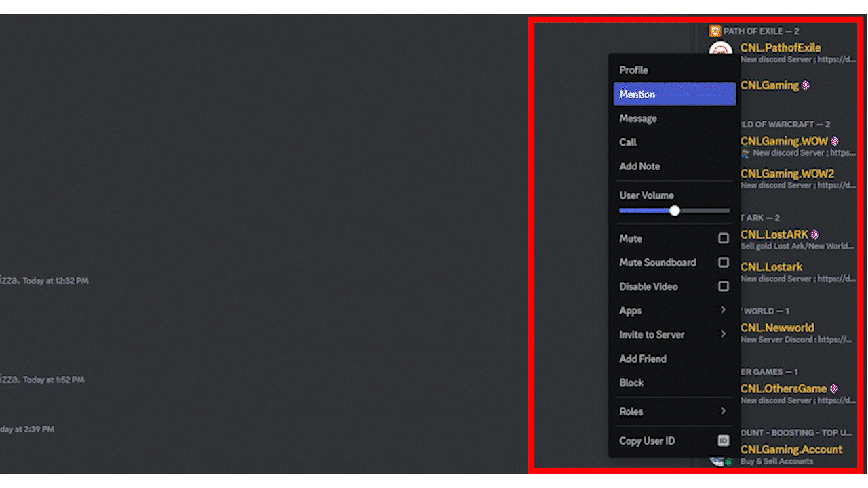Image resolution: width=868 pixels, height=488 pixels.
Task: Expand the Apps submenu
Action: (723, 310)
